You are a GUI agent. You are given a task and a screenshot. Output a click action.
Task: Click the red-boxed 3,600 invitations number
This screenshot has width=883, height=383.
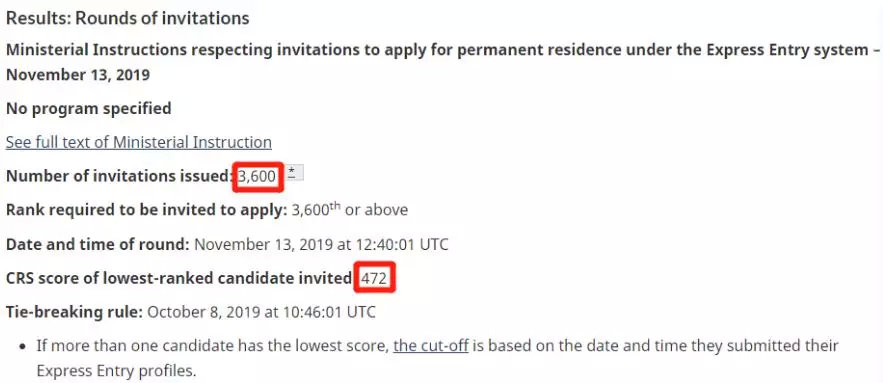257,176
